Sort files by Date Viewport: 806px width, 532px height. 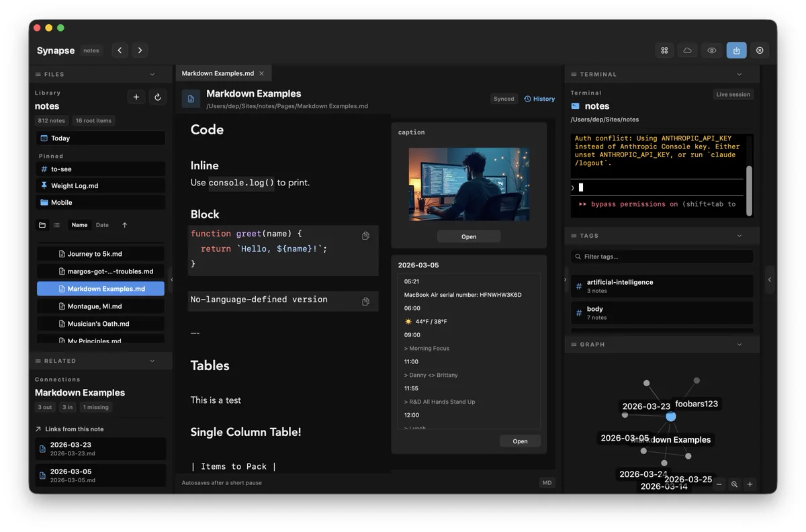point(102,225)
